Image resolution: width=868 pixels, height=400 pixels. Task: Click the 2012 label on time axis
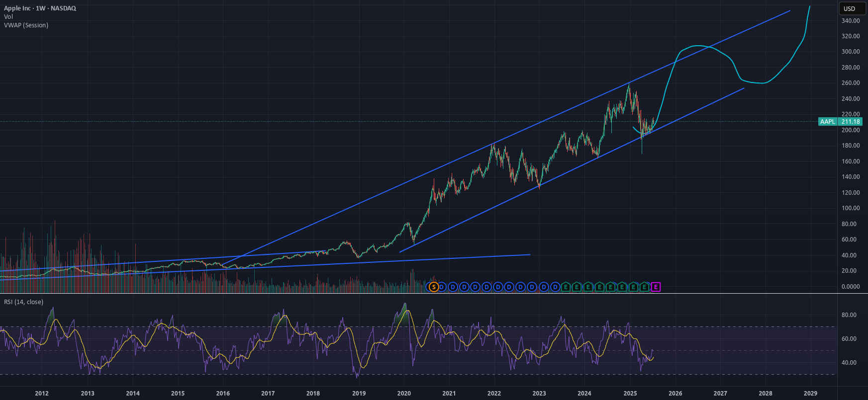(x=42, y=394)
